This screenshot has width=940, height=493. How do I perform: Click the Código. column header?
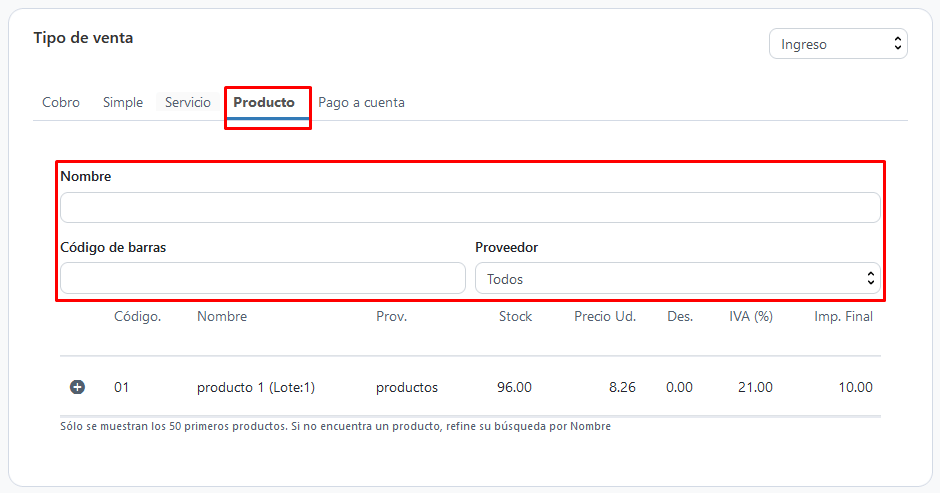coord(138,316)
